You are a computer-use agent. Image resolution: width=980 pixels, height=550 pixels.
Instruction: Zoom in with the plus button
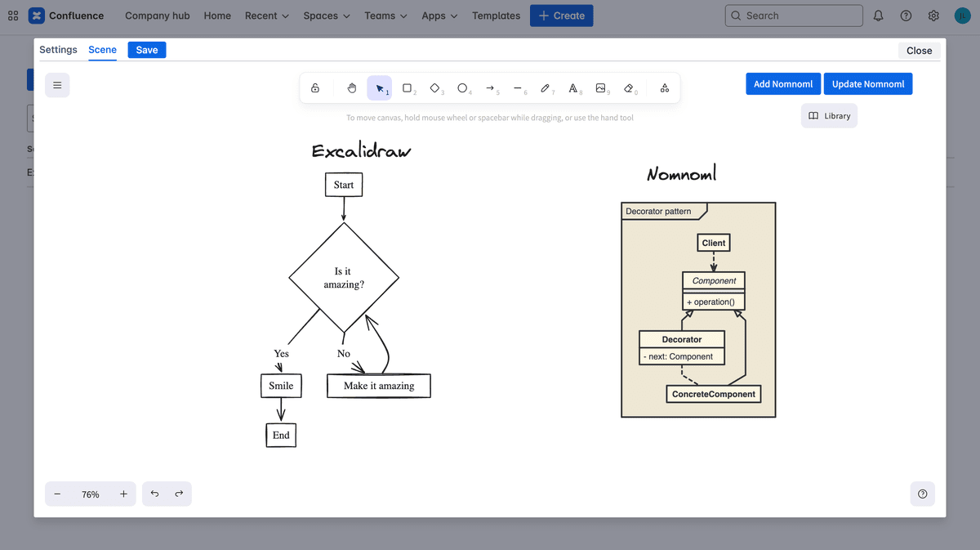123,494
